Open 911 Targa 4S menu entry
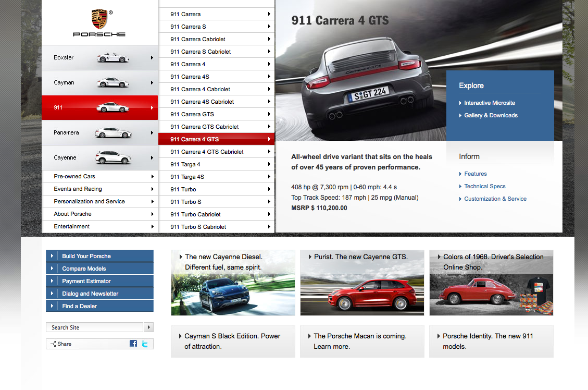The width and height of the screenshot is (588, 390). (216, 177)
